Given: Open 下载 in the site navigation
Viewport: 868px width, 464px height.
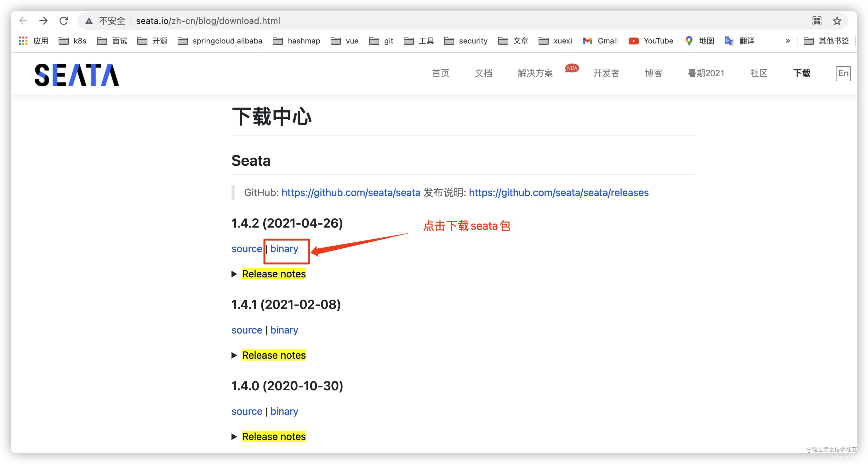Looking at the screenshot, I should (x=802, y=73).
